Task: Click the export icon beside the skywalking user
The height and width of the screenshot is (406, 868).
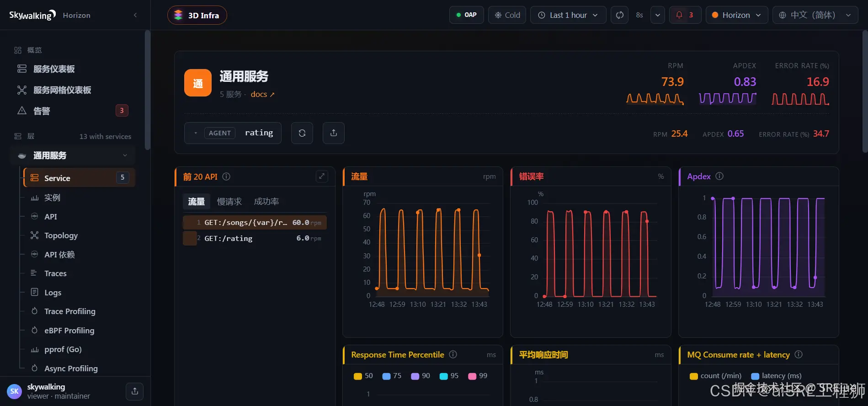Action: 135,391
